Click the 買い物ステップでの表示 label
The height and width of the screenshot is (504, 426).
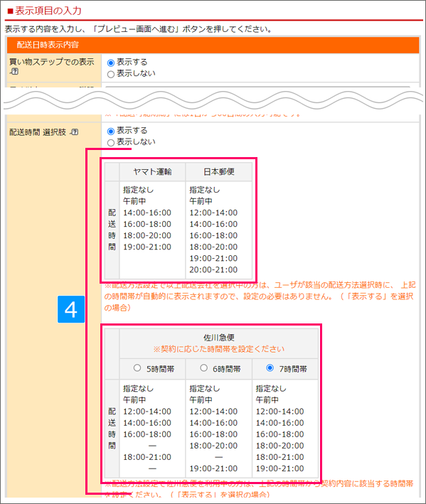[52, 61]
